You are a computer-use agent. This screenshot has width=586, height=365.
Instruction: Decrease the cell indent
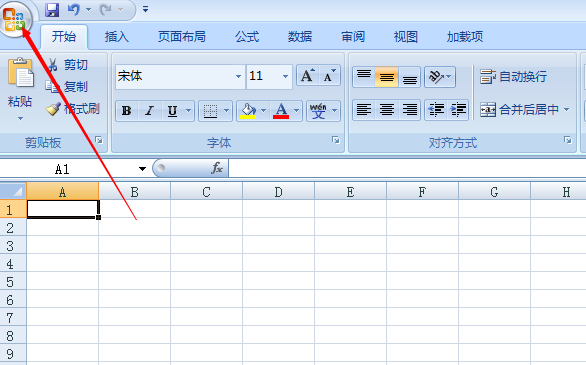436,110
